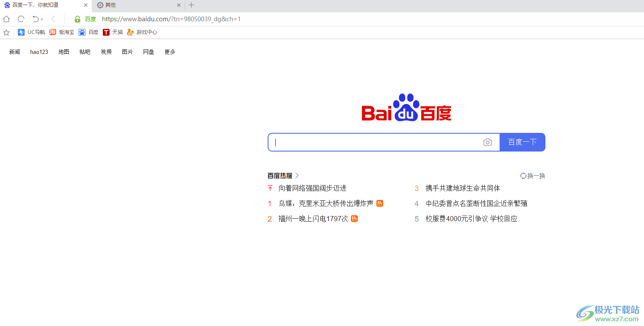This screenshot has height=326, width=644.
Task: Expand 百度热搜 with the chevron arrow
Action: (297, 176)
